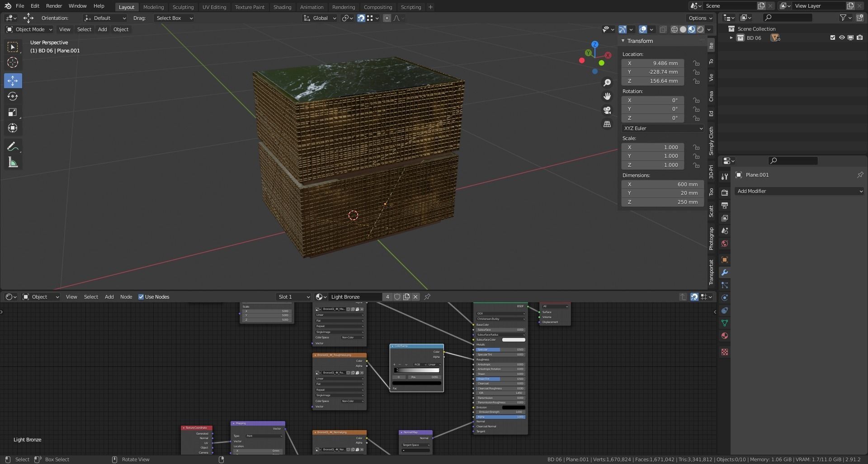
Task: Toggle camera view icon in viewport
Action: [607, 110]
